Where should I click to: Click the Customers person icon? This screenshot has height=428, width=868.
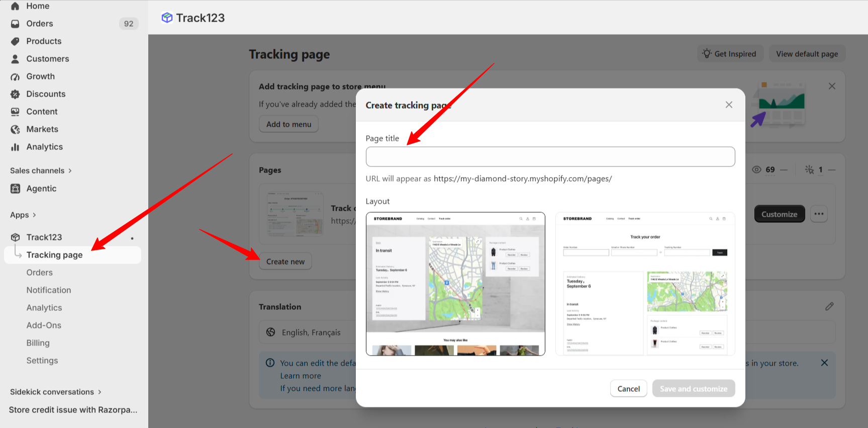tap(15, 59)
